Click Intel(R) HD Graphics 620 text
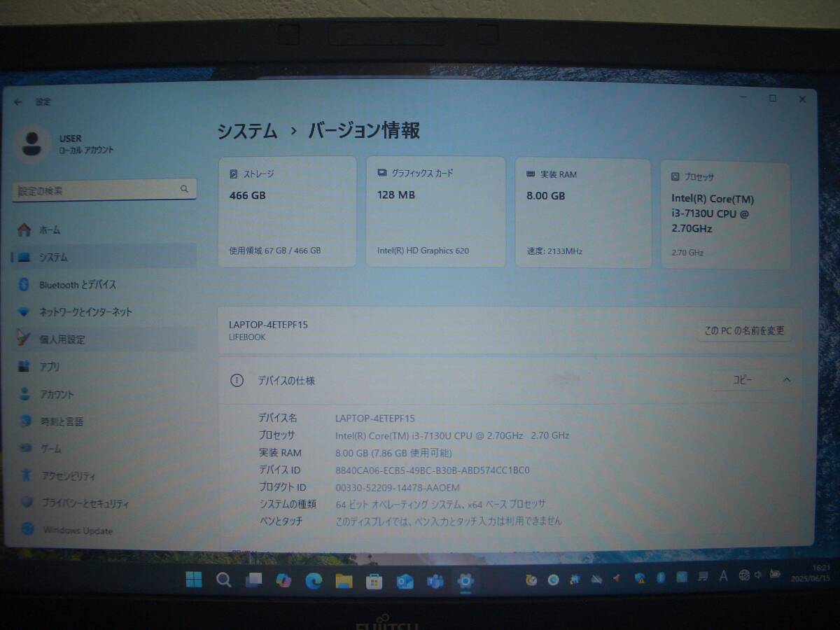840x630 pixels. click(423, 251)
